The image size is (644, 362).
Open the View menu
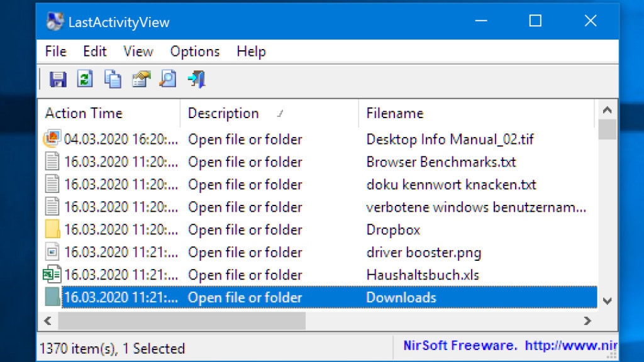tap(137, 52)
